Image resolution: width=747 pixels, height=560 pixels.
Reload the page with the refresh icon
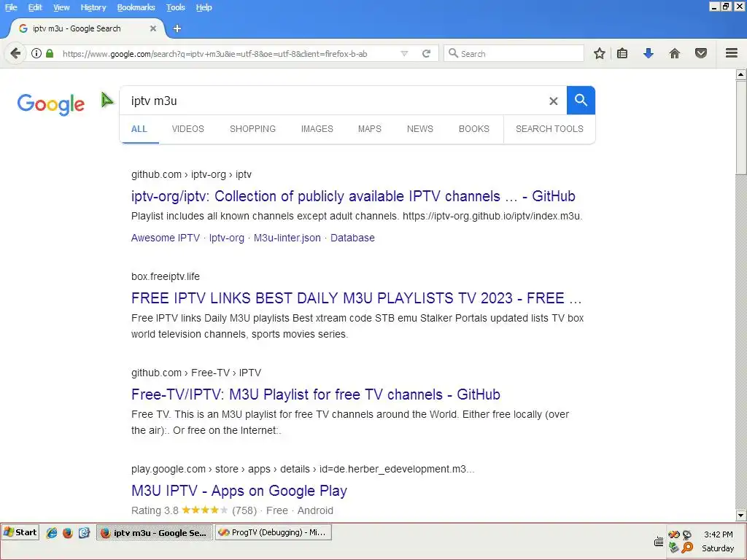pyautogui.click(x=426, y=53)
